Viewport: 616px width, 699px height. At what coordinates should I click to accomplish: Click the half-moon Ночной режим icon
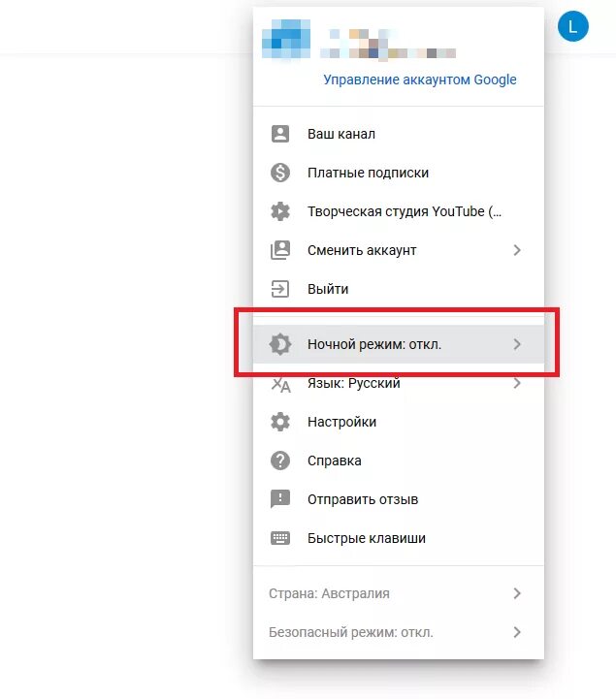pos(280,344)
